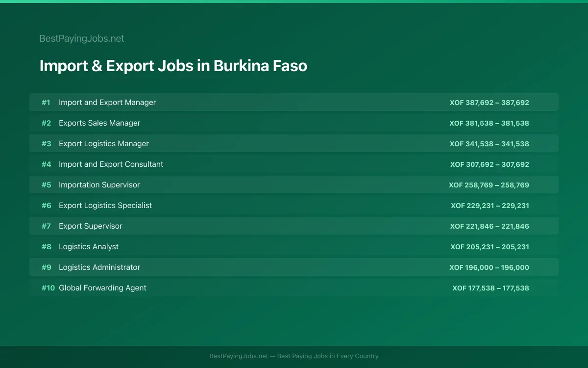Click salary XOF 177,538 – 177,538
Viewport: 588px width, 368px height.
(491, 288)
